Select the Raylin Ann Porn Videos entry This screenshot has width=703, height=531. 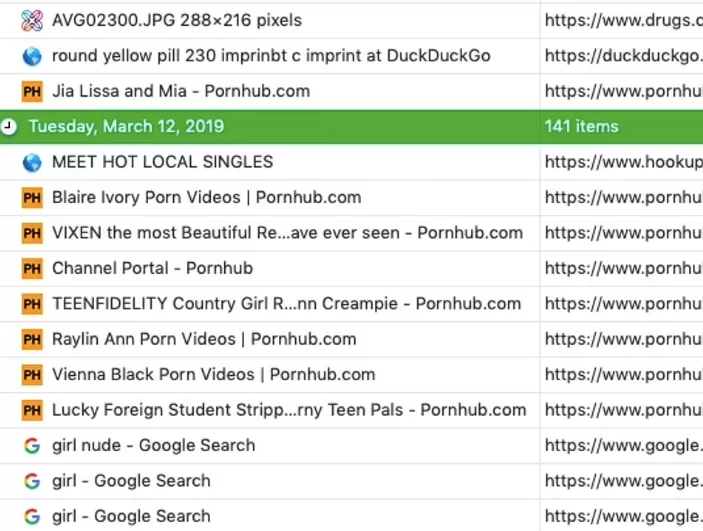204,339
